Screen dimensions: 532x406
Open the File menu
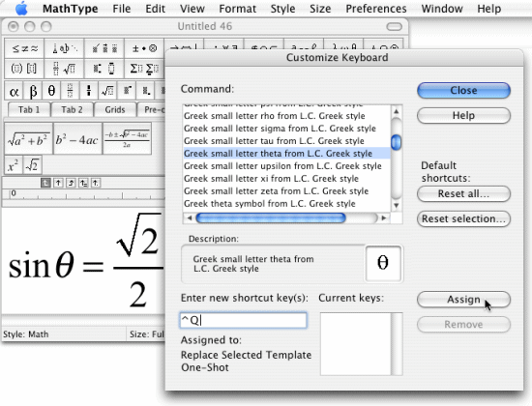point(122,9)
